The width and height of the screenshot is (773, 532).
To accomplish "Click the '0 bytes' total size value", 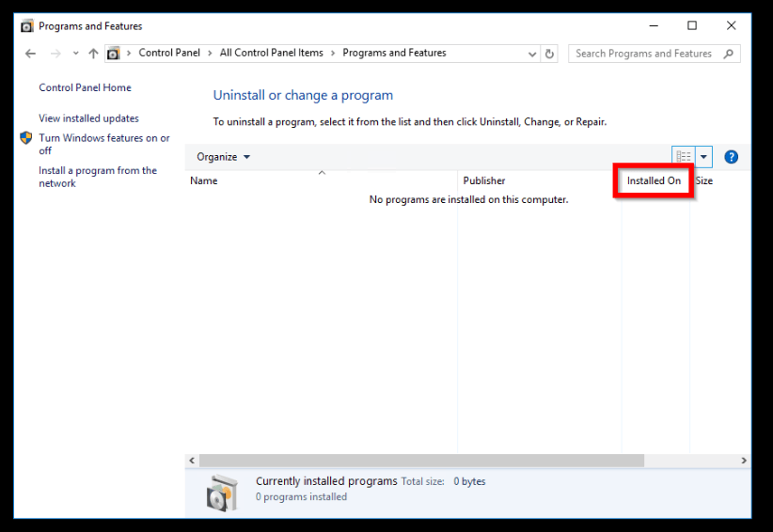I will (469, 481).
